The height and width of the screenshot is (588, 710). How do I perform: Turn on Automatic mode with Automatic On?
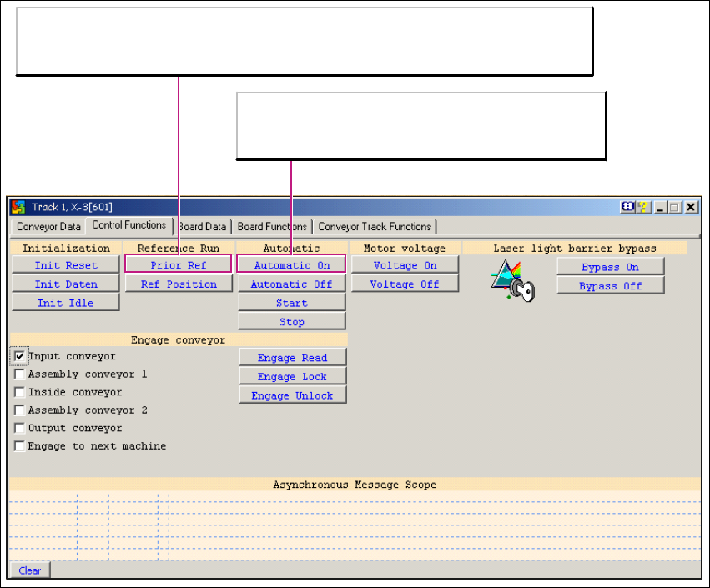291,265
